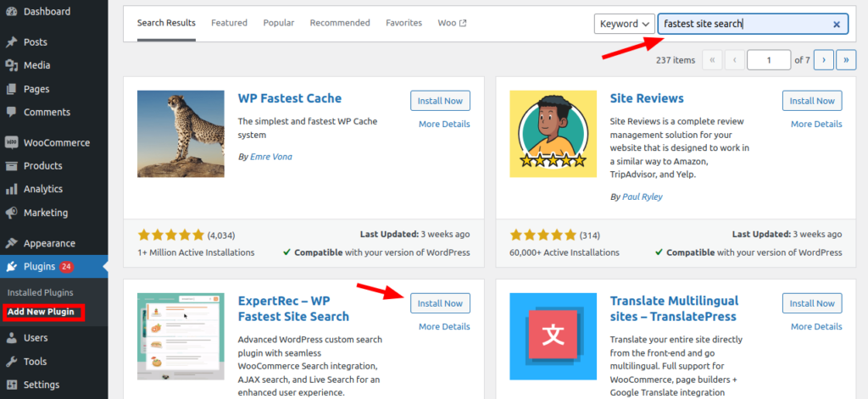The width and height of the screenshot is (868, 399).
Task: Click the Comments speech bubble icon
Action: tap(11, 113)
